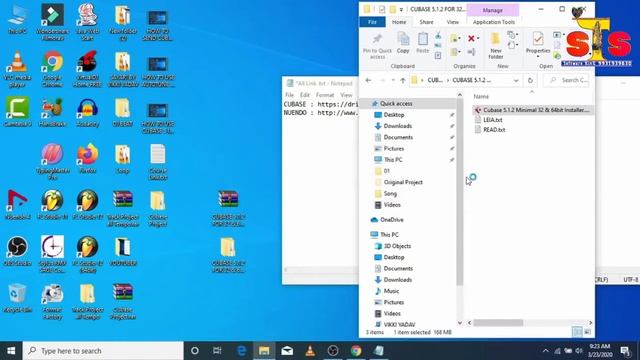Click the Copy button in Explorer ribbon
This screenshot has width=640, height=360.
pyautogui.click(x=403, y=43)
